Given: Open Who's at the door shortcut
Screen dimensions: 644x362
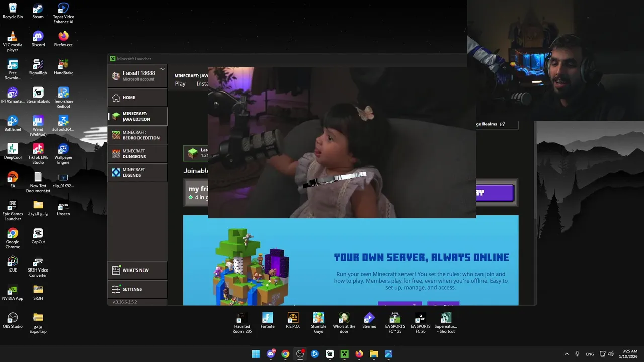Looking at the screenshot, I should tap(344, 323).
